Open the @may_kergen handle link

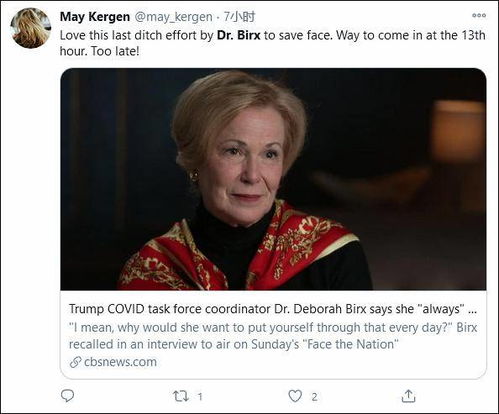tap(173, 17)
